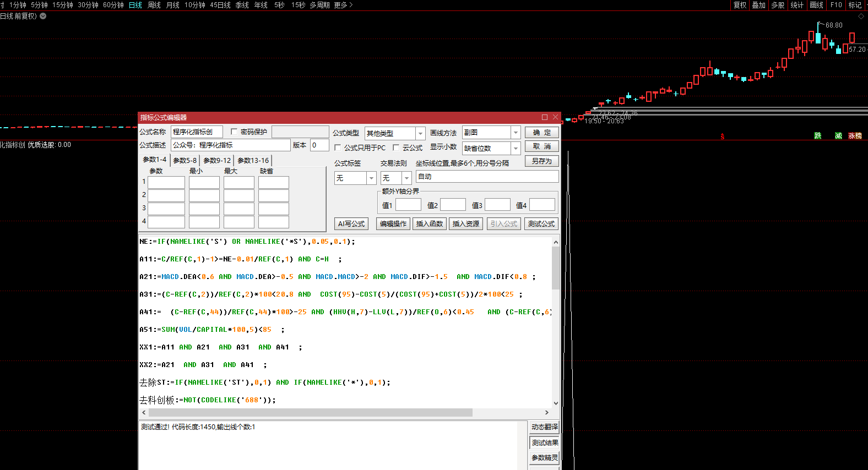The width and height of the screenshot is (868, 470).
Task: Click the code editor's horizontal scrollbar thumb
Action: point(310,412)
